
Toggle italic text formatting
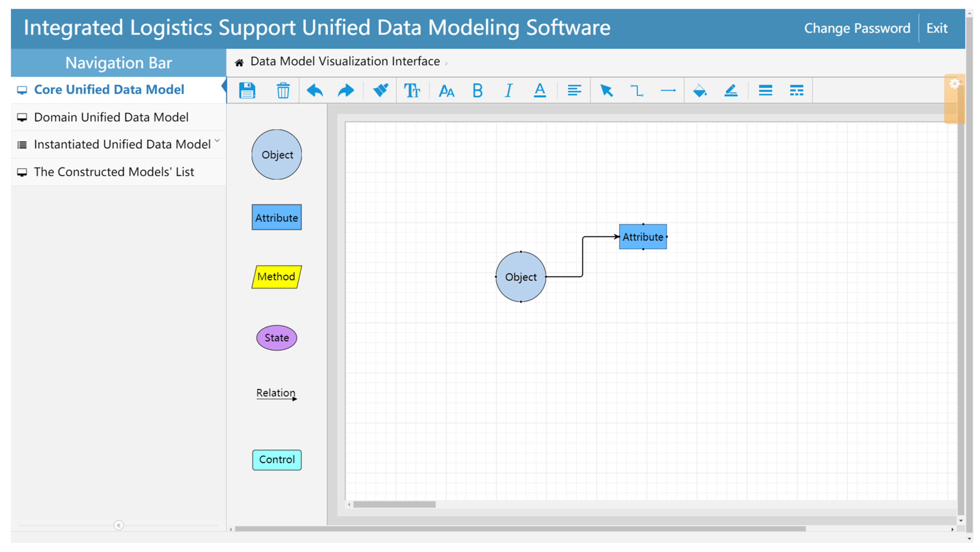pyautogui.click(x=509, y=91)
